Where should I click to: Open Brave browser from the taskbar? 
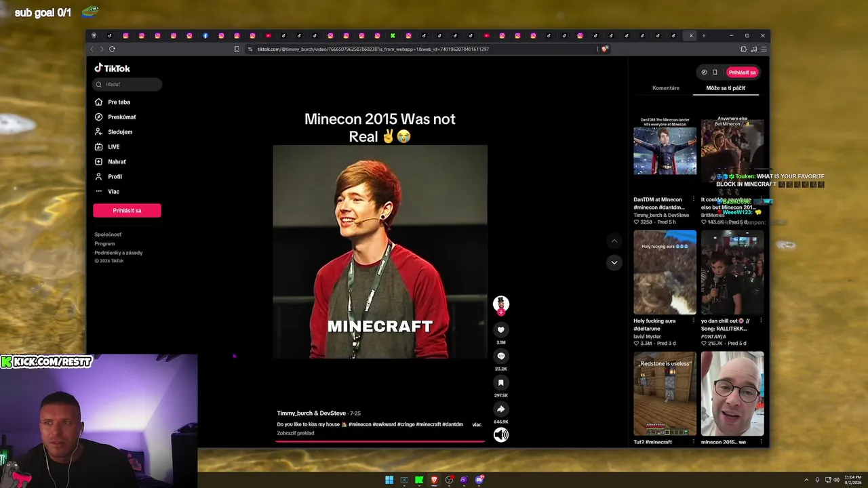[434, 480]
